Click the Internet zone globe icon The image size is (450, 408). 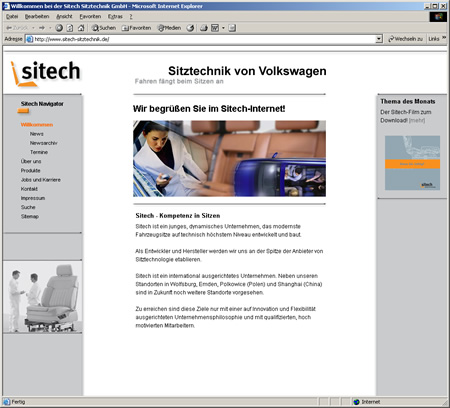coord(356,402)
